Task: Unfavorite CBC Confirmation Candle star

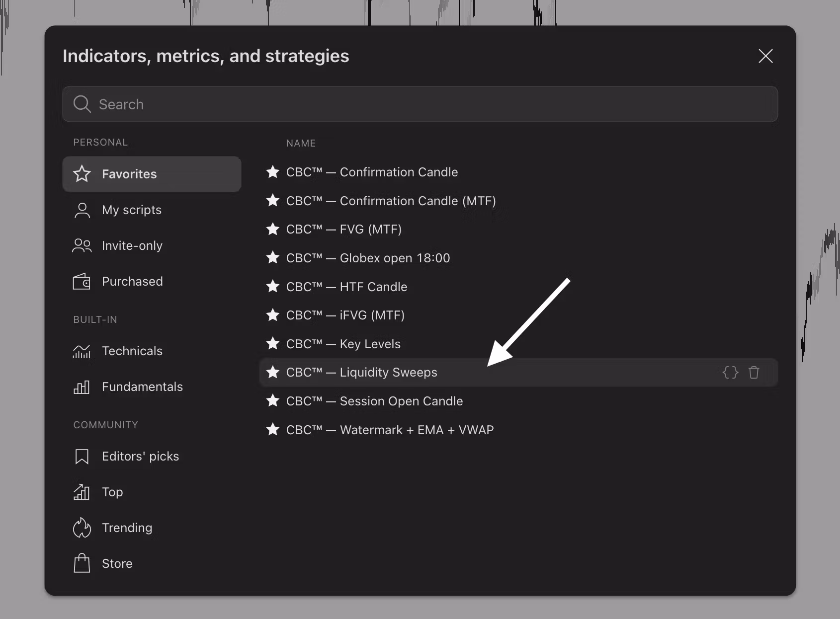Action: point(272,172)
